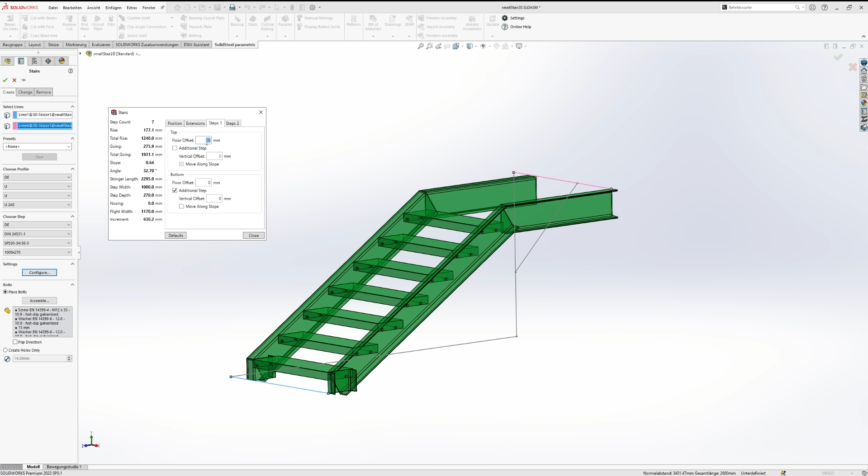Viewport: 868px width, 476px height.
Task: Enable the Flip Direction checkbox
Action: (15, 342)
